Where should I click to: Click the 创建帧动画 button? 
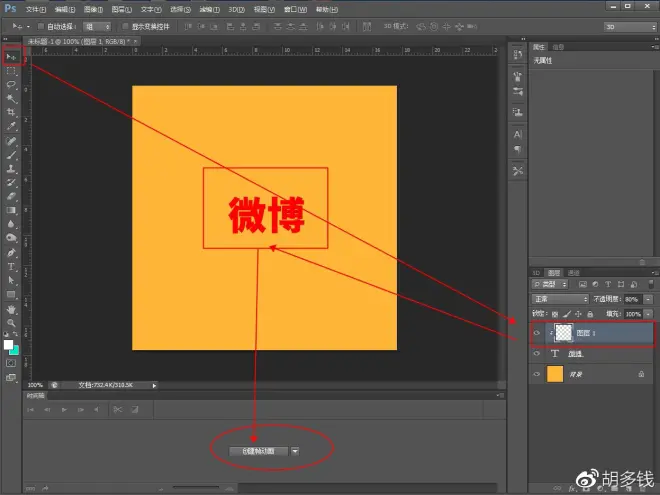tap(258, 451)
